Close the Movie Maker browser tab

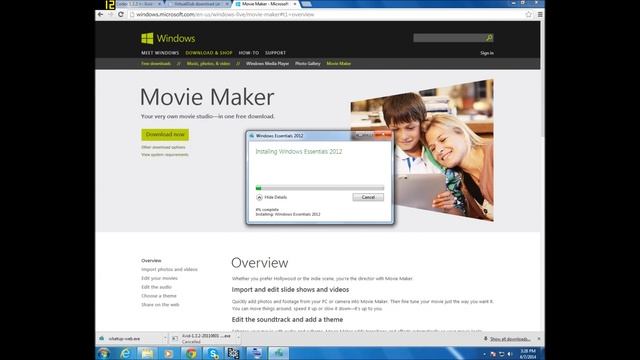click(295, 4)
